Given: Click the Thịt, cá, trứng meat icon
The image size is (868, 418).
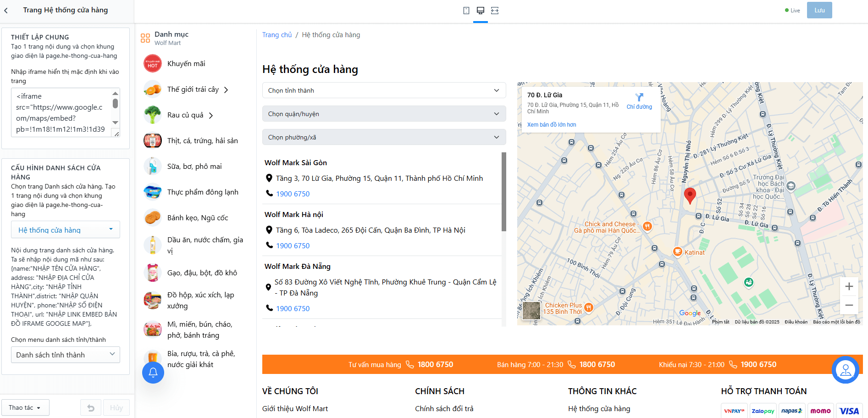Looking at the screenshot, I should click(153, 141).
